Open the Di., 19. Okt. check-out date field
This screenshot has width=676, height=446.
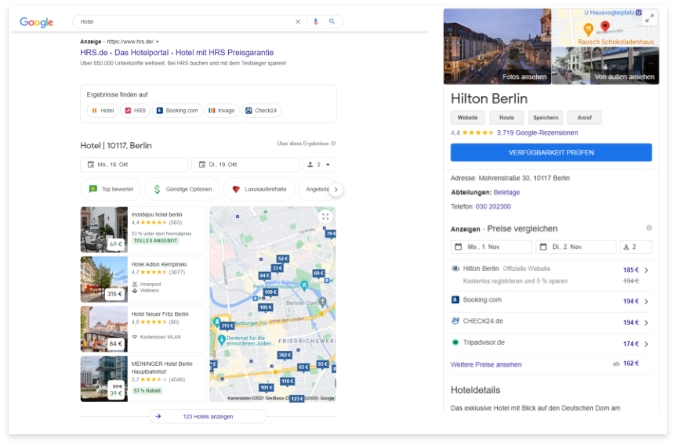click(x=245, y=165)
